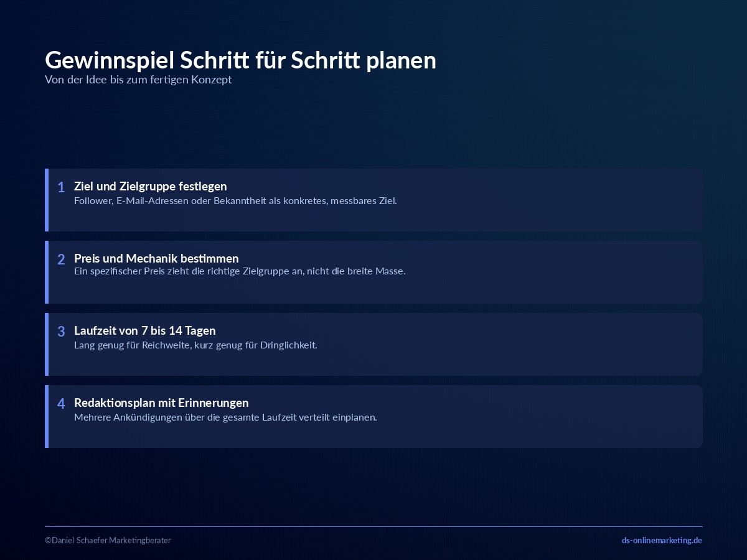Image resolution: width=747 pixels, height=560 pixels.
Task: Click heading 'Redaktionsplan mit Erinnerungen'
Action: tap(161, 403)
